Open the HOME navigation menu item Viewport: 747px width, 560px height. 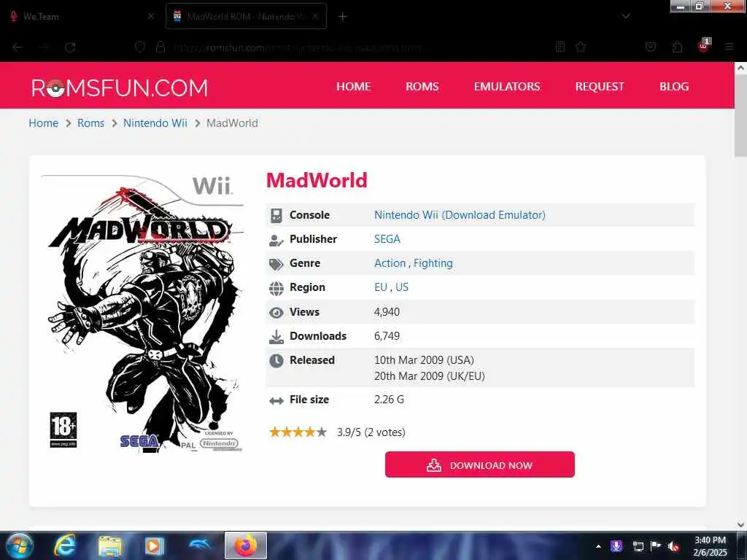pyautogui.click(x=354, y=87)
